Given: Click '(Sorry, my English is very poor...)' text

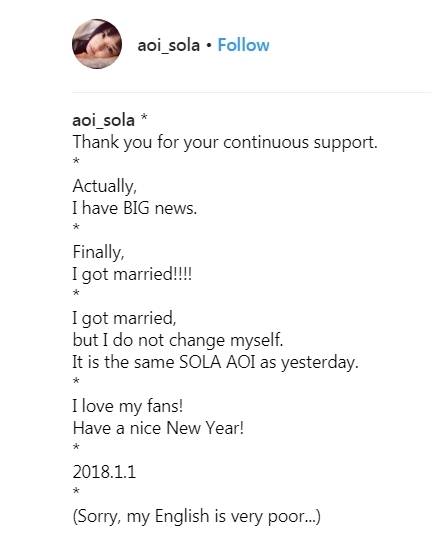Looking at the screenshot, I should click(197, 517).
